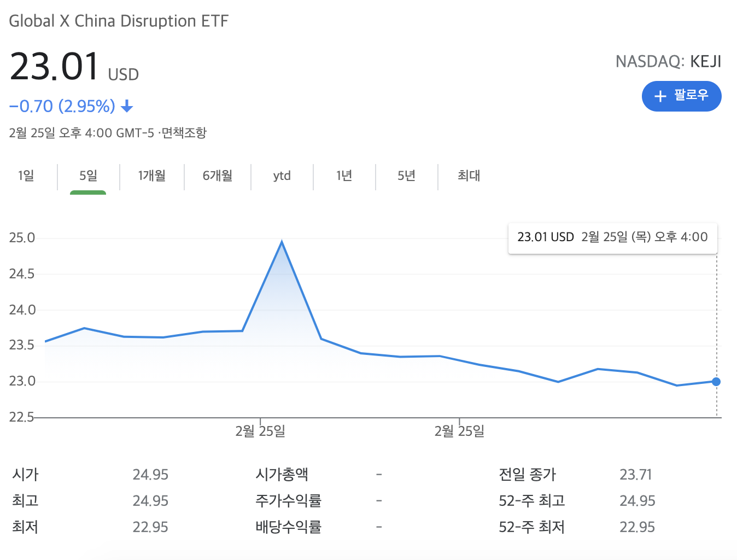Click the 최저 value 22.95
This screenshot has height=560, width=737.
click(150, 527)
